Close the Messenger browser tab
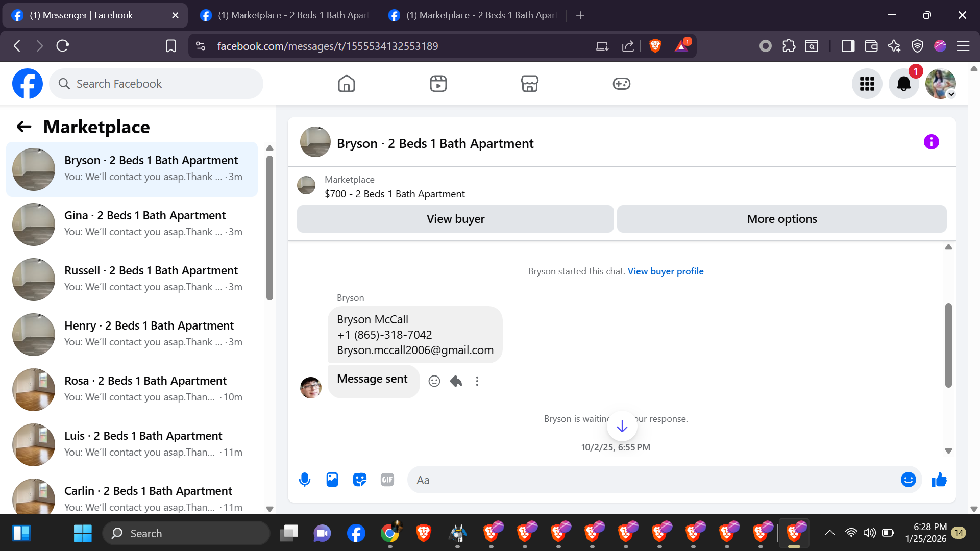Screen dimensions: 980x551 (175, 15)
